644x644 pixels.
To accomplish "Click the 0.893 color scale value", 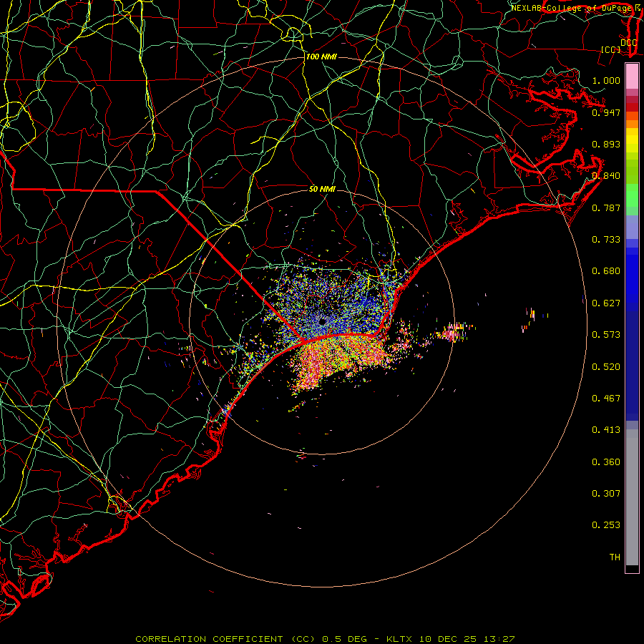I will [x=606, y=144].
